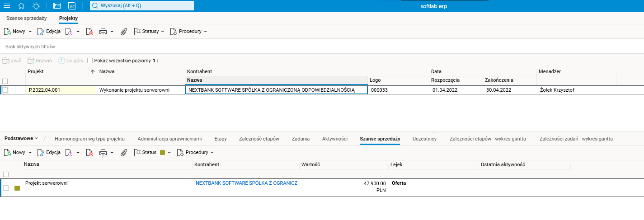644x220 pixels.
Task: Go to the home icon
Action: coord(21,6)
